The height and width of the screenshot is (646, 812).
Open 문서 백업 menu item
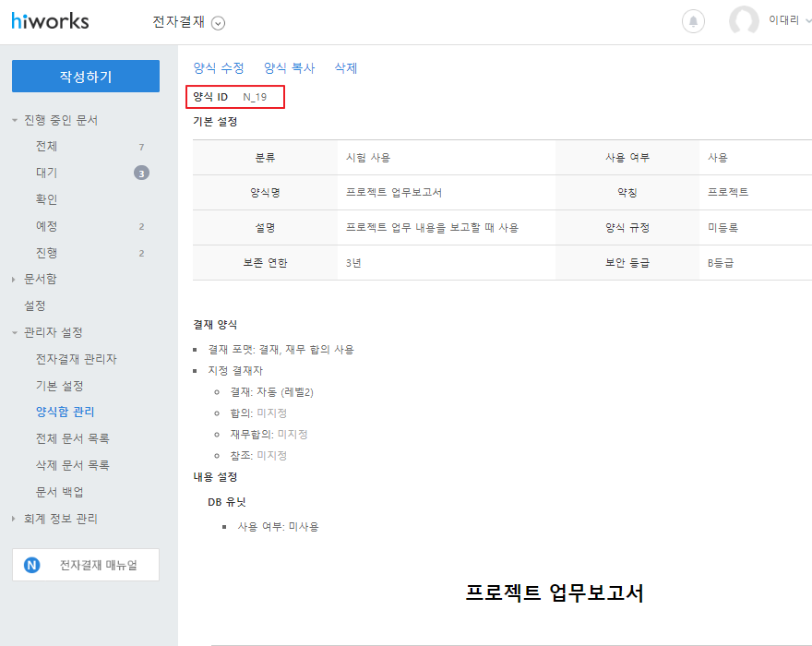coord(59,492)
